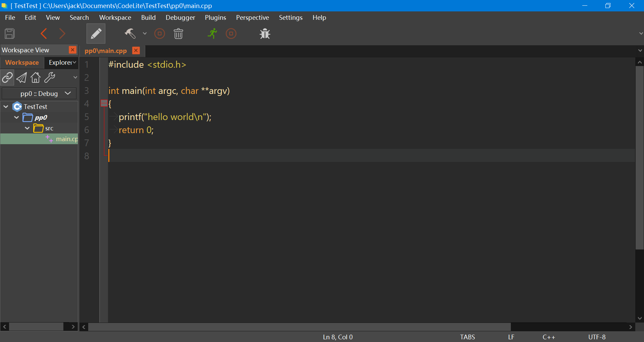Collapse the src folder
Viewport: 644px width, 342px height.
coord(27,128)
